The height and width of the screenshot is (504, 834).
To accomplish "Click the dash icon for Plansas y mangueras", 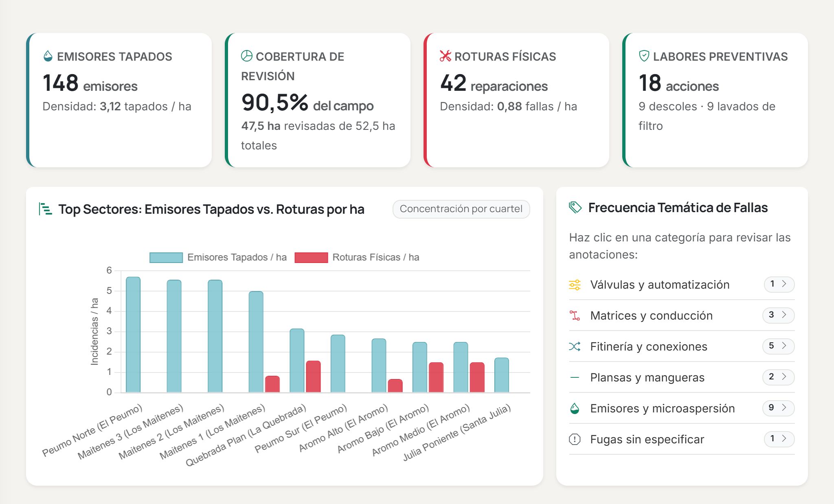I will pos(575,377).
